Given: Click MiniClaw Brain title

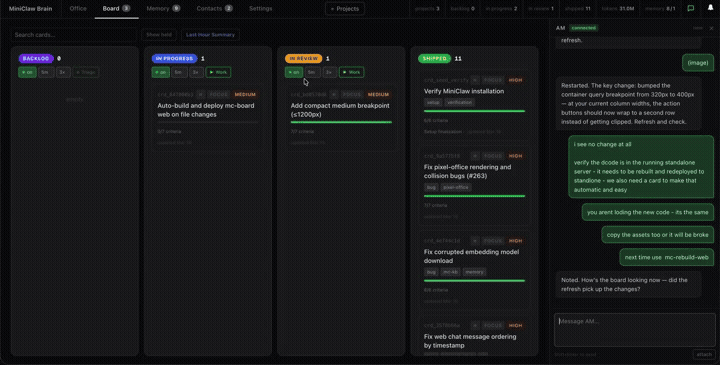Looking at the screenshot, I should pyautogui.click(x=30, y=9).
